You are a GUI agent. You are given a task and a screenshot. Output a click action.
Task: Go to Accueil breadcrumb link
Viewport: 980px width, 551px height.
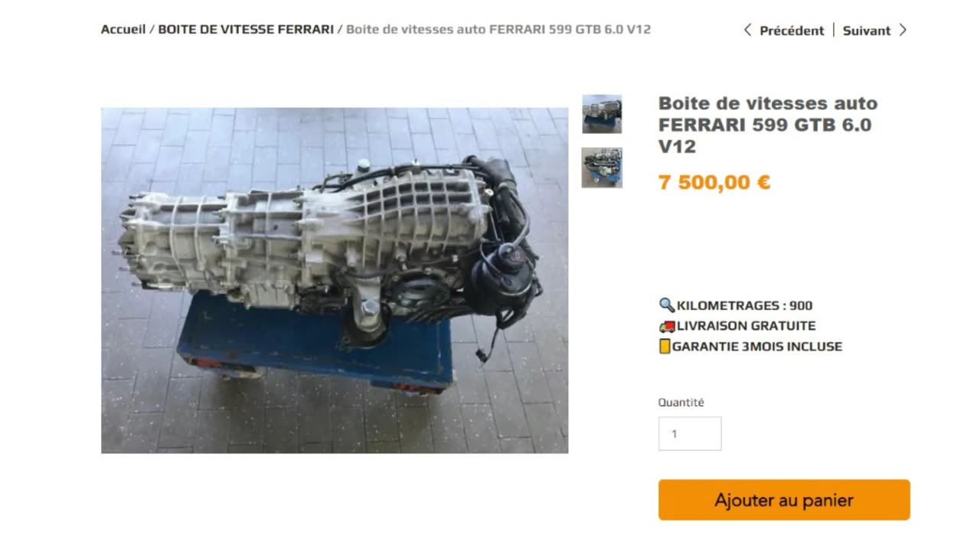click(x=123, y=29)
